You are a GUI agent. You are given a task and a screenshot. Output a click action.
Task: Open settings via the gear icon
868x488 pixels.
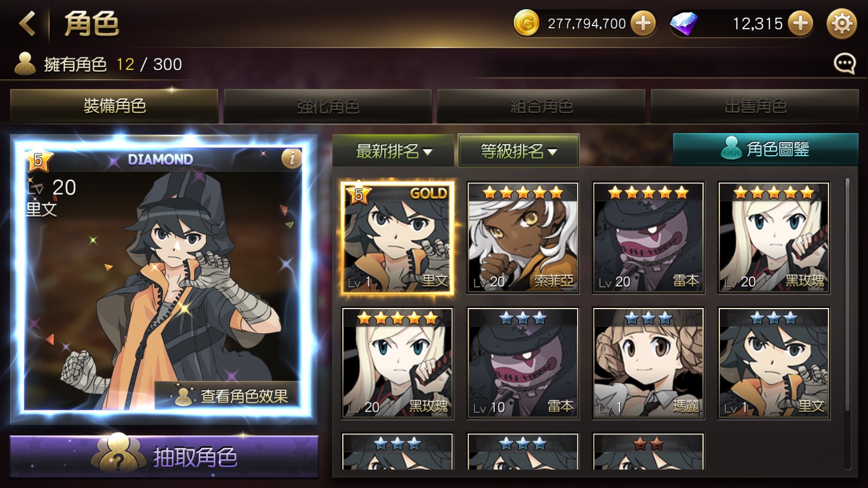pyautogui.click(x=841, y=23)
